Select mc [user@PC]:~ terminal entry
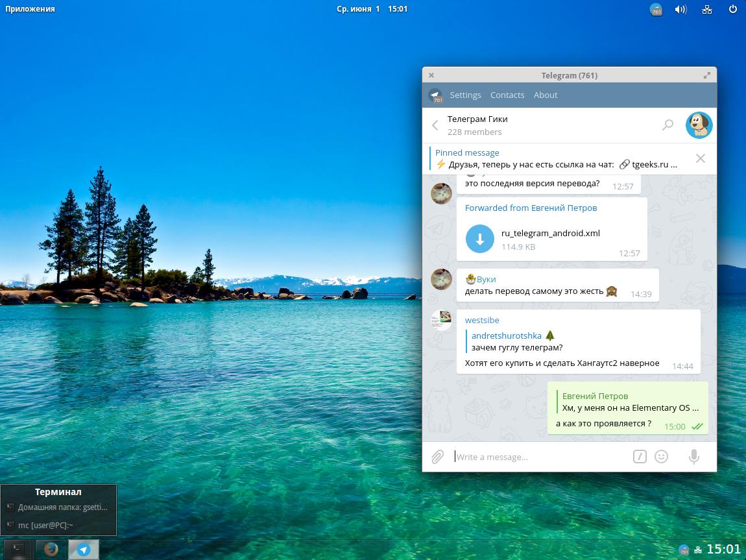746x560 pixels. [58, 525]
